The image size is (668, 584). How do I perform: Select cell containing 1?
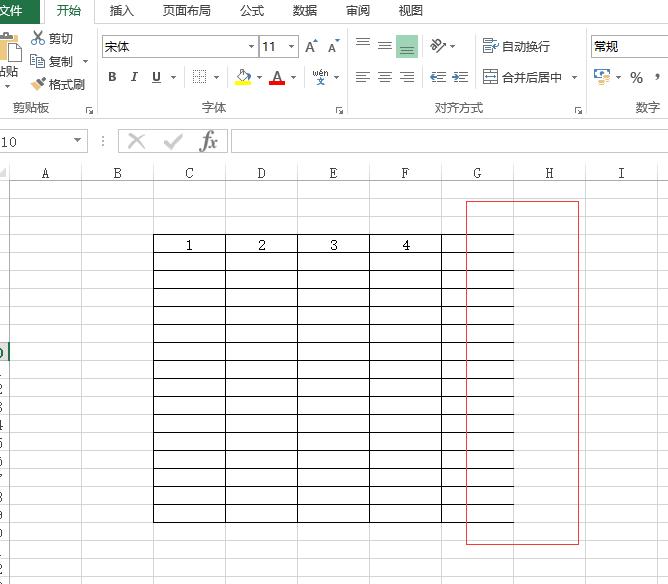(x=190, y=244)
